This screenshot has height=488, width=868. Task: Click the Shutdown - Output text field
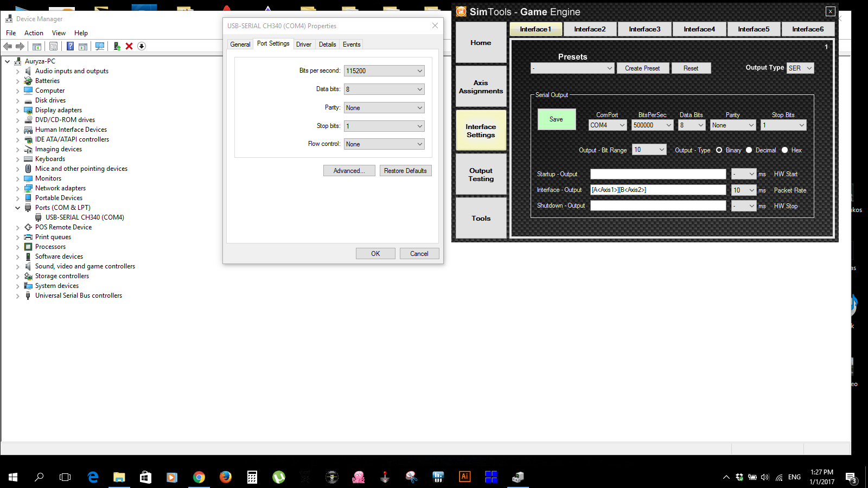point(658,206)
